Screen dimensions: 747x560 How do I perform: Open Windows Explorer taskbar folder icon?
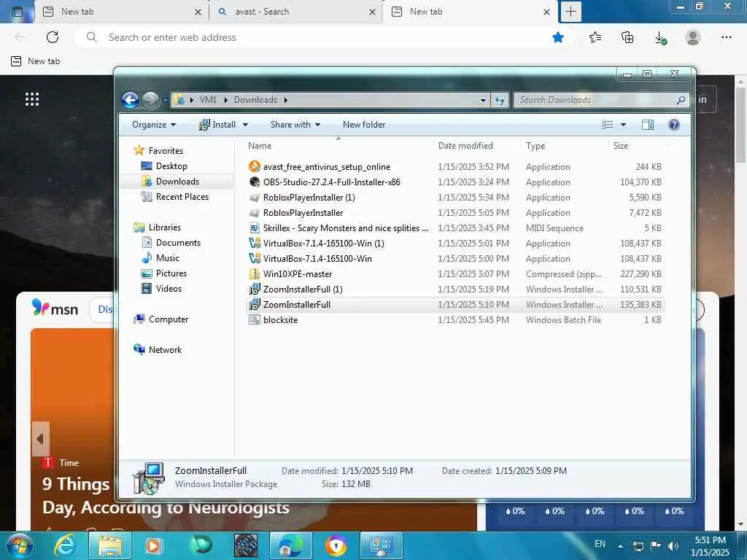110,545
